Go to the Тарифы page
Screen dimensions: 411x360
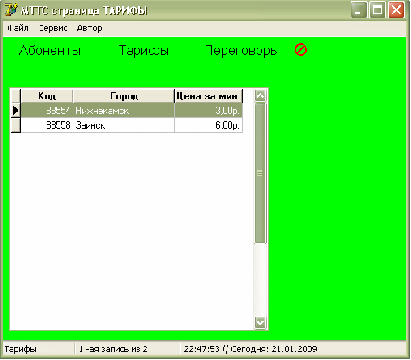(x=144, y=51)
